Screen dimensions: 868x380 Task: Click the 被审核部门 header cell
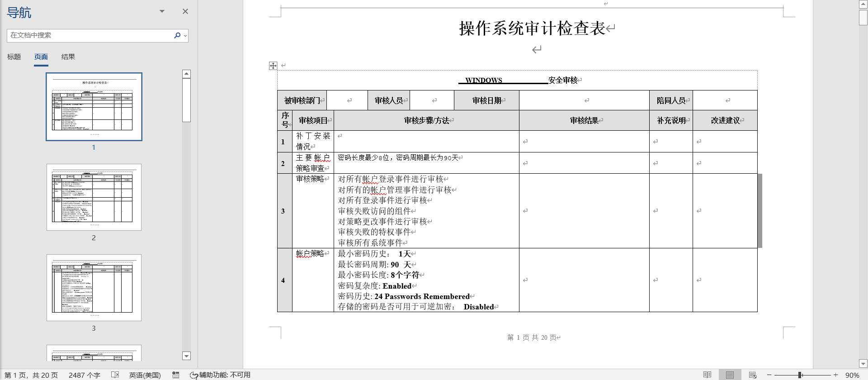(302, 100)
